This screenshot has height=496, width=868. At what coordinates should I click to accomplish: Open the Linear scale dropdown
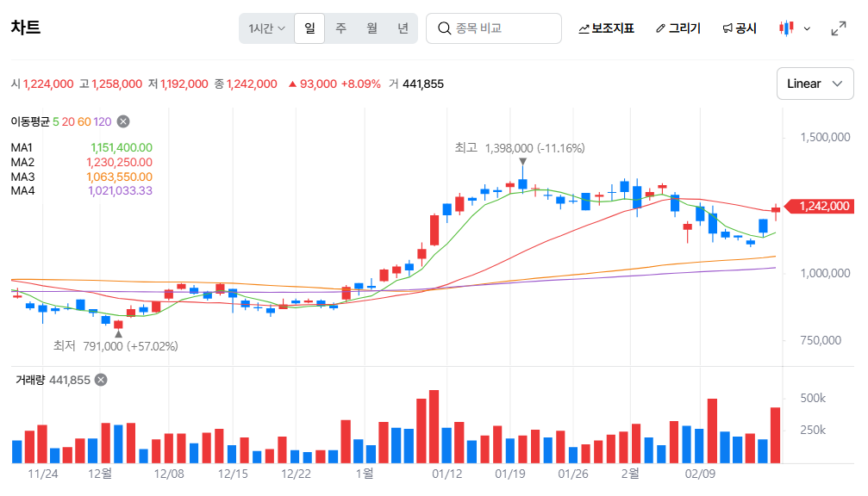[x=815, y=84]
